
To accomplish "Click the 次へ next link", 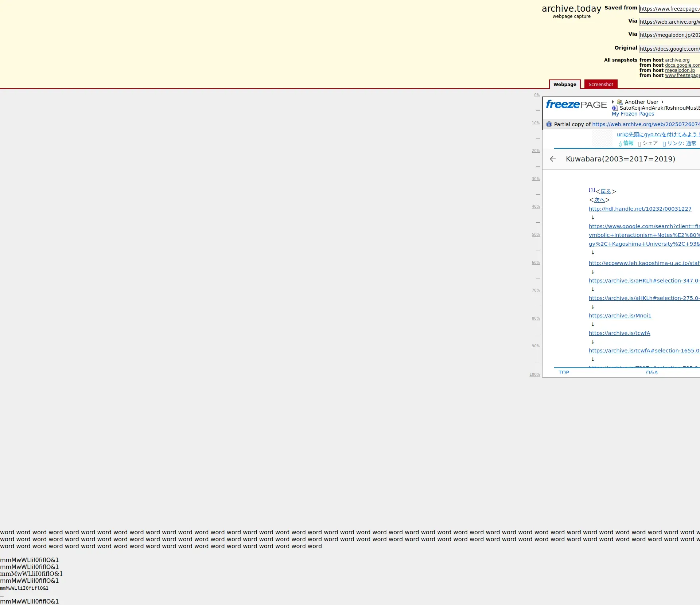I will coord(599,200).
